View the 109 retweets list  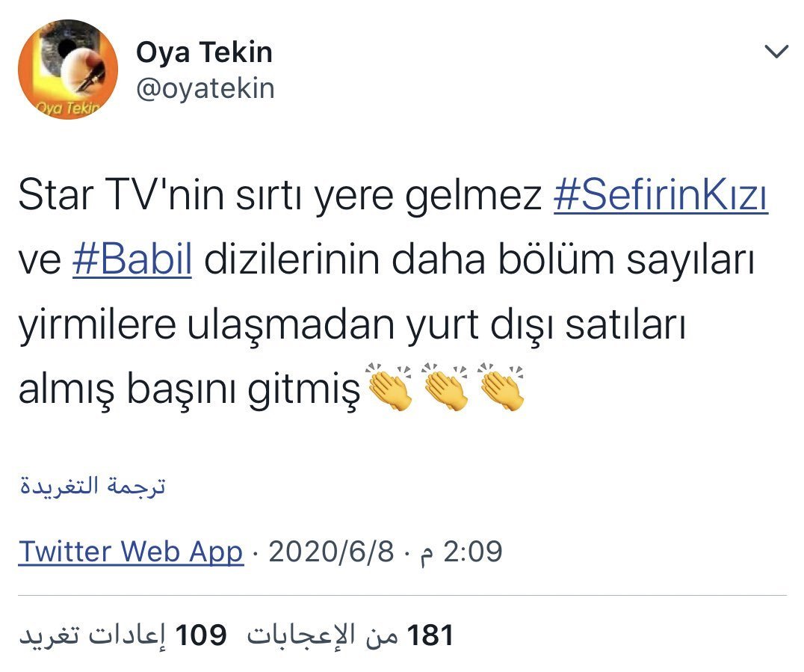click(x=123, y=635)
